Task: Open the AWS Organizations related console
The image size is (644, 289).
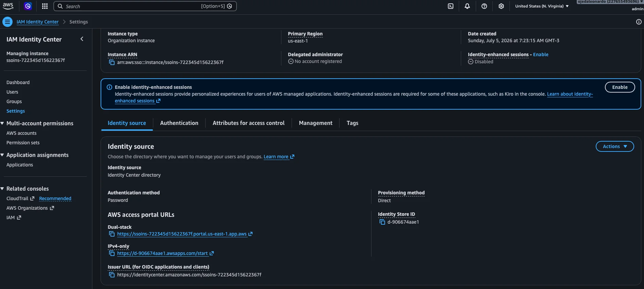Action: pyautogui.click(x=27, y=208)
